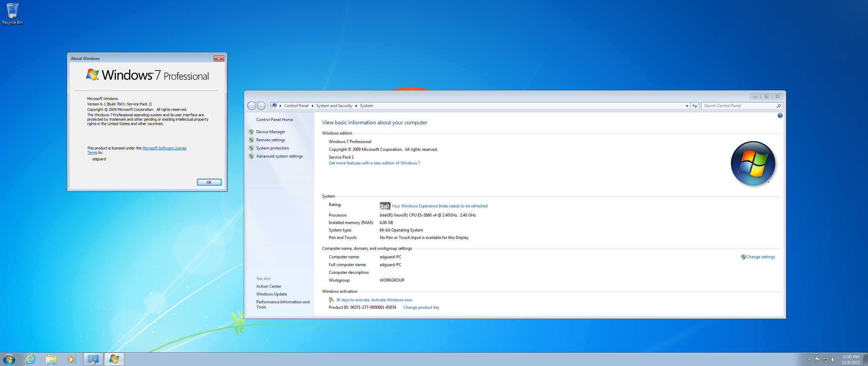868x366 pixels.
Task: Click the Refresh button in address bar
Action: tap(695, 106)
